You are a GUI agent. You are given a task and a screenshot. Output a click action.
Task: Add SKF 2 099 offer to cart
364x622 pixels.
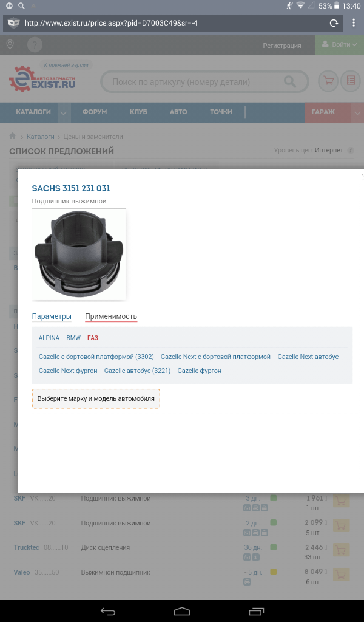tap(341, 525)
